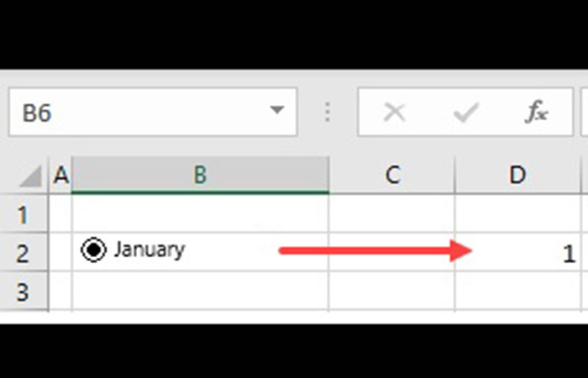Select column D header
588x378 pixels.
tap(517, 175)
